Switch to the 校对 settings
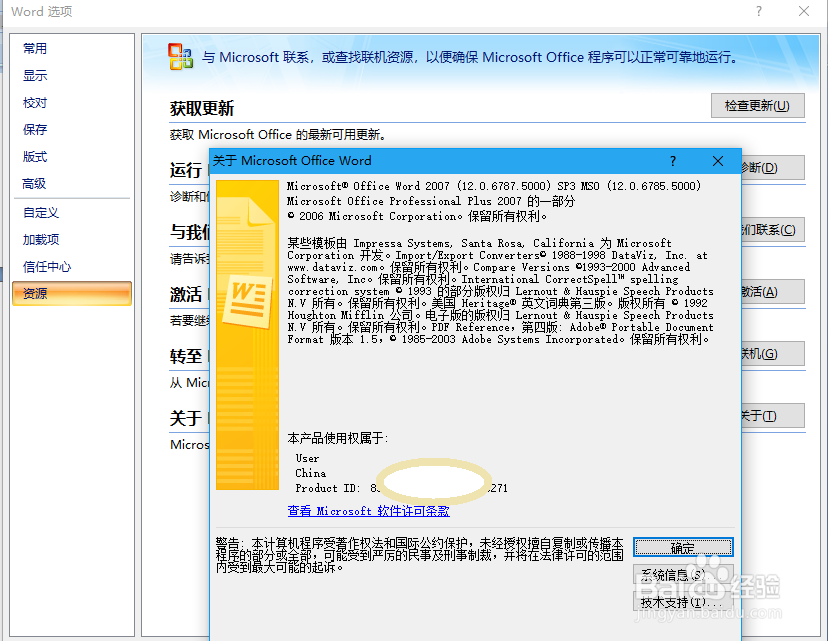 (x=35, y=102)
